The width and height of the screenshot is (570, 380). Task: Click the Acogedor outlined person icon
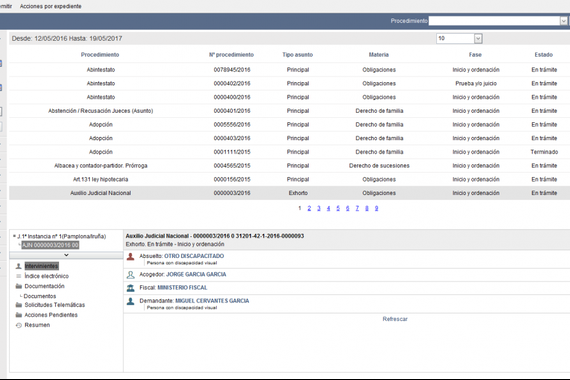pyautogui.click(x=131, y=275)
